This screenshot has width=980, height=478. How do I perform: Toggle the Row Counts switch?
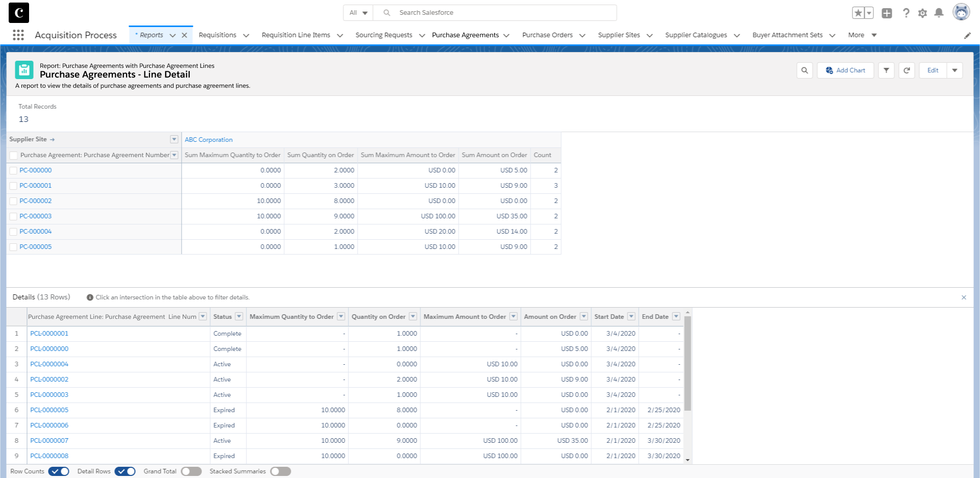coord(59,471)
